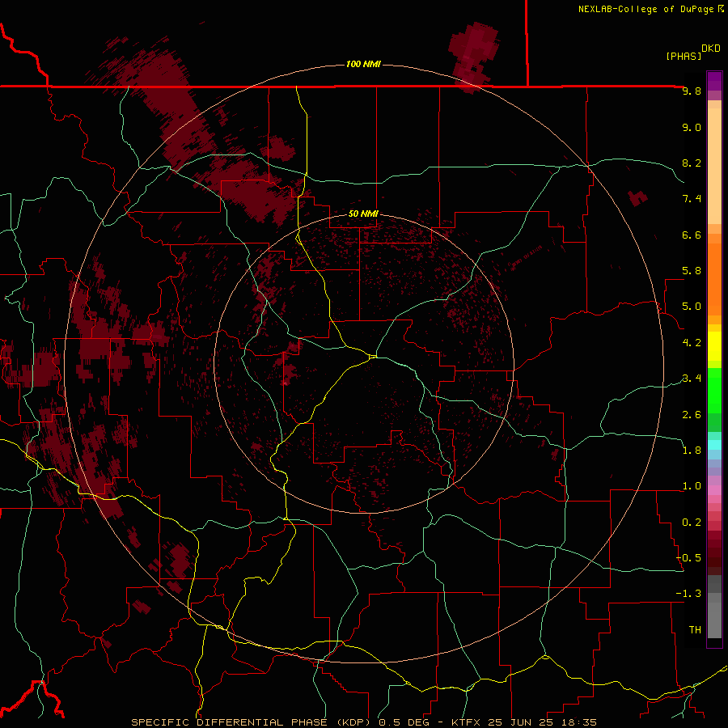Screen dimensions: 728x728
Task: Pick the orange band on the color scale
Action: pos(714,280)
